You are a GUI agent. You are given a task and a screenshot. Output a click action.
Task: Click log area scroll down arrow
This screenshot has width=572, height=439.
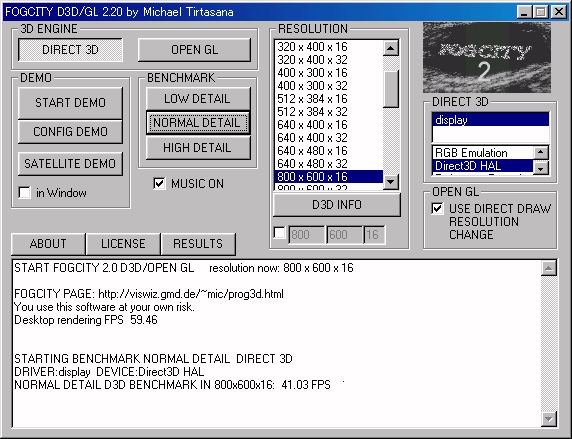pos(549,419)
